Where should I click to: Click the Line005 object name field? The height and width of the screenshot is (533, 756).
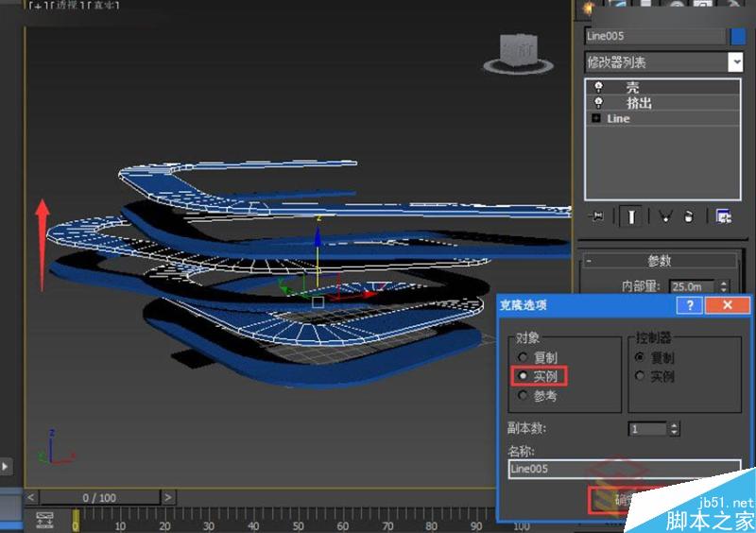click(x=655, y=36)
